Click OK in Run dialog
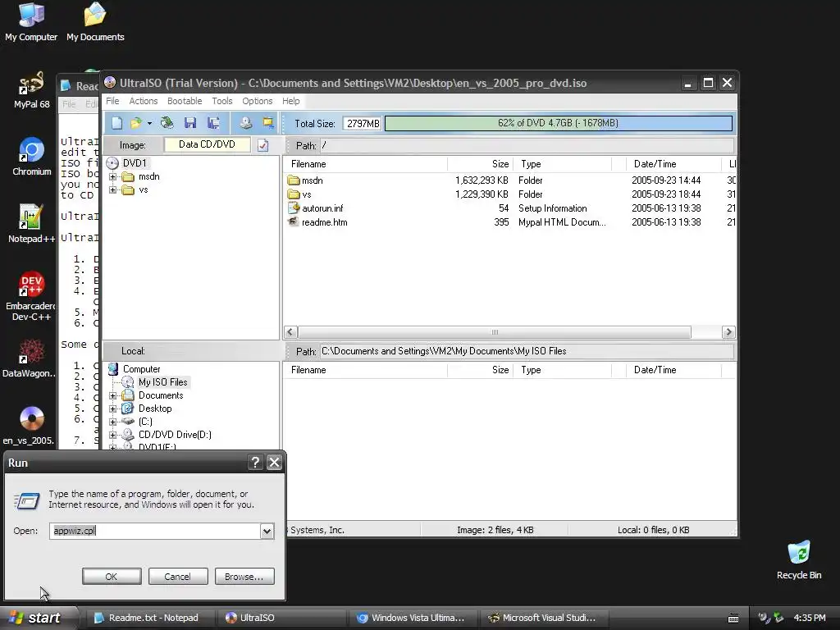This screenshot has width=840, height=630. (x=112, y=577)
